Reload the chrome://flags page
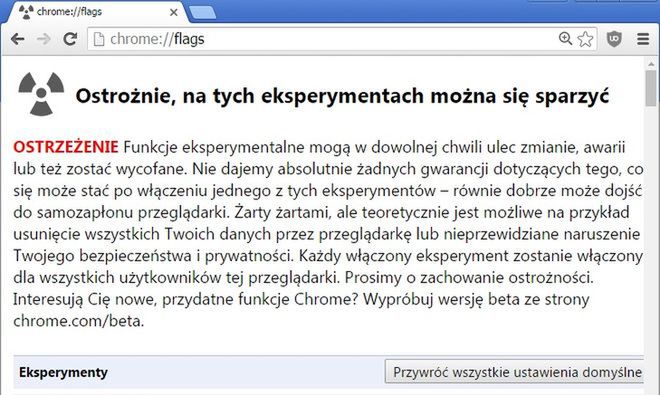The height and width of the screenshot is (395, 660). (x=70, y=39)
